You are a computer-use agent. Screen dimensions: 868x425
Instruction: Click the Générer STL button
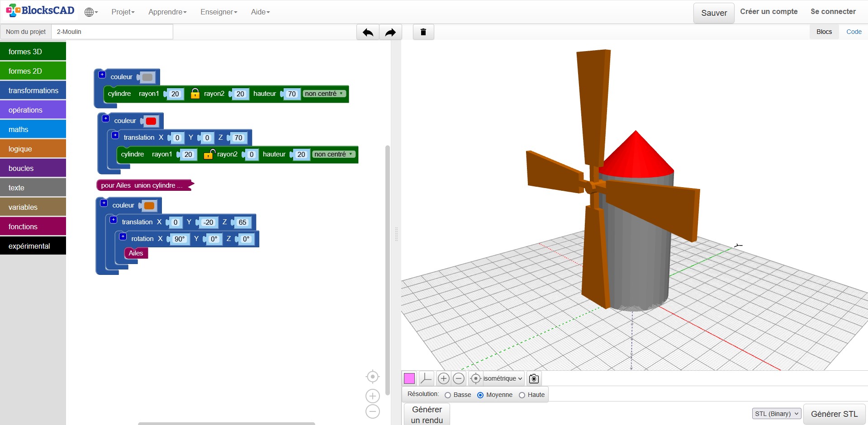(834, 414)
